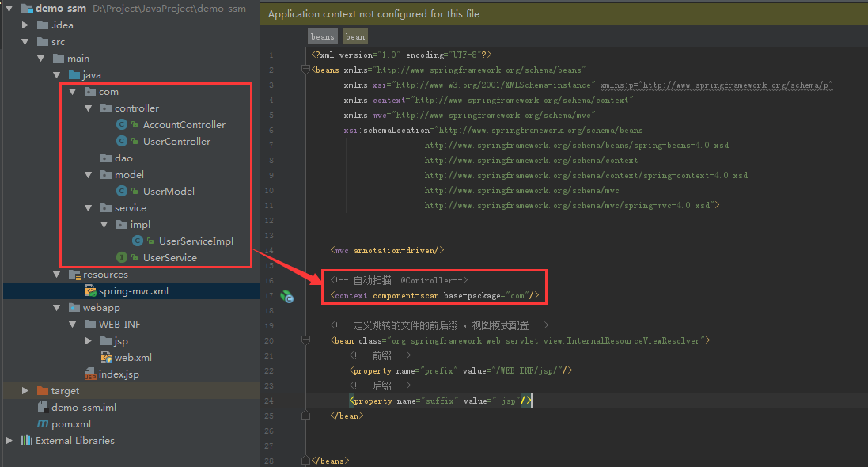868x467 pixels.
Task: Click the closing bean tag on line 25
Action: coord(347,416)
